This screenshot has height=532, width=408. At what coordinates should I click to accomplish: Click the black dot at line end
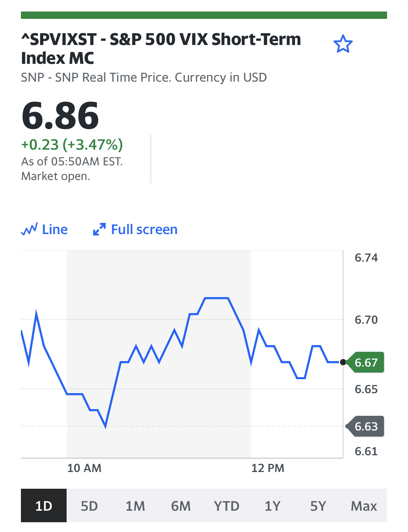[x=343, y=362]
